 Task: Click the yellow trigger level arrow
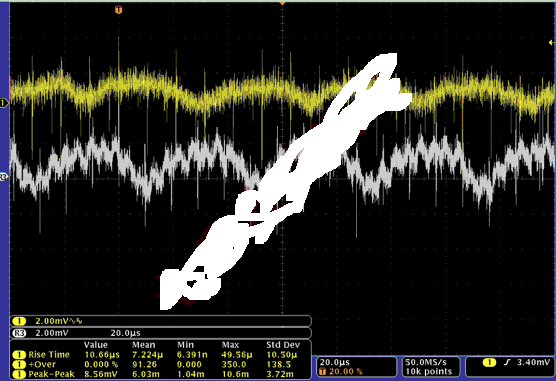[x=551, y=43]
